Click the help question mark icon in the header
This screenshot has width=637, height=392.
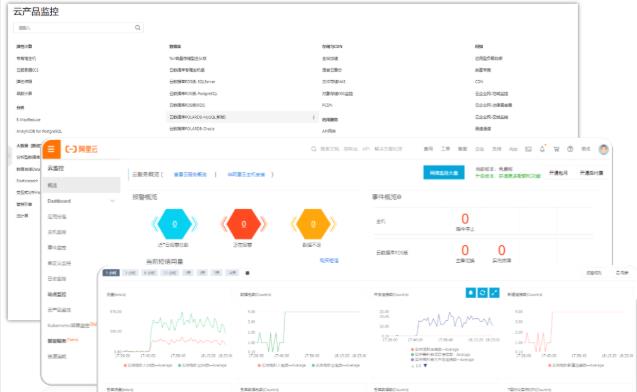pyautogui.click(x=570, y=149)
